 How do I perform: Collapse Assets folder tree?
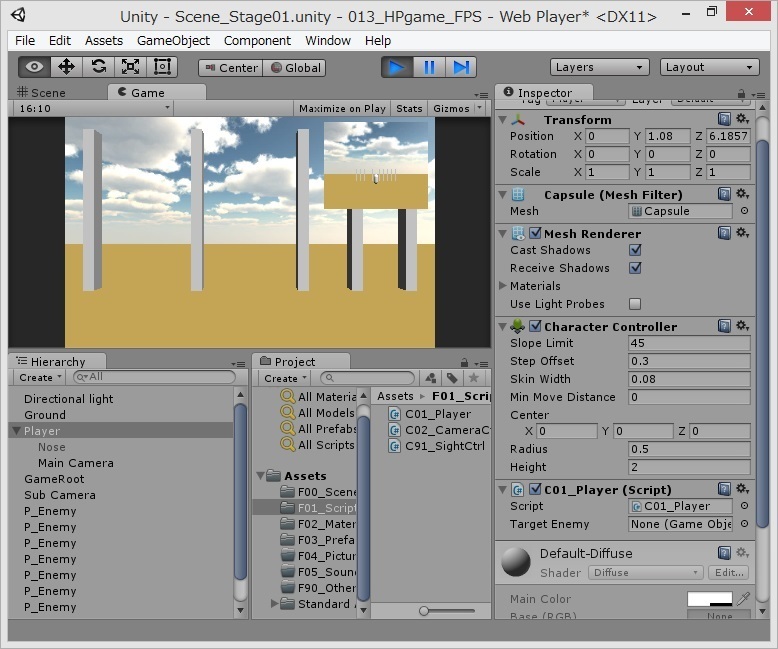[x=260, y=476]
